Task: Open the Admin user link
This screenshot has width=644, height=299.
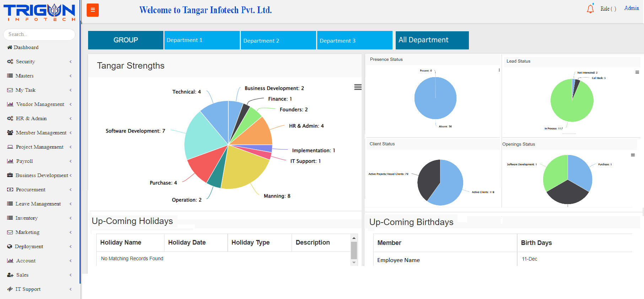Action: (x=632, y=8)
